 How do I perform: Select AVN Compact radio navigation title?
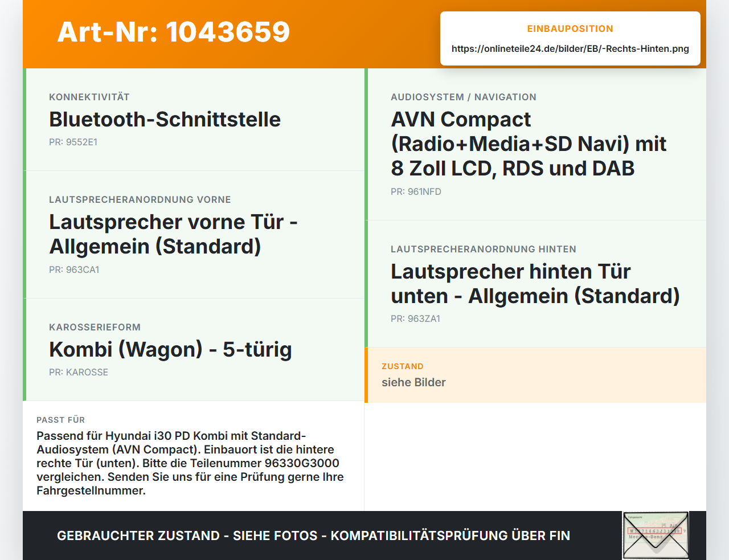pyautogui.click(x=529, y=144)
